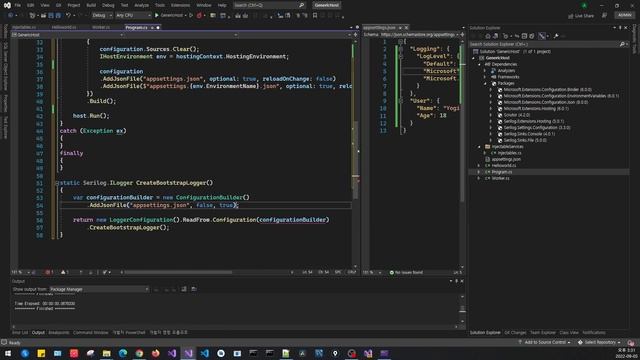Open the Debug configuration dropdown
The width and height of the screenshot is (640, 360).
[102, 16]
